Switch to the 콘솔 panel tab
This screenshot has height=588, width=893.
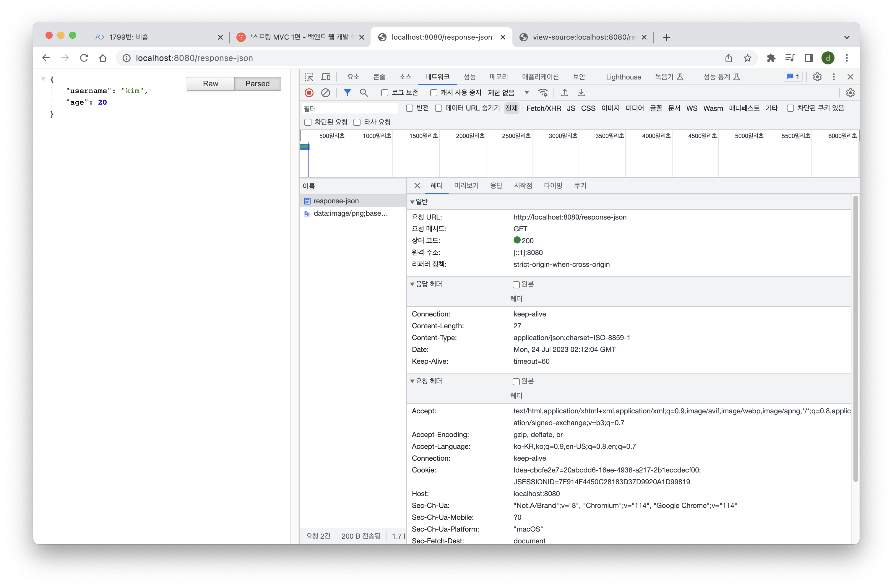click(379, 77)
